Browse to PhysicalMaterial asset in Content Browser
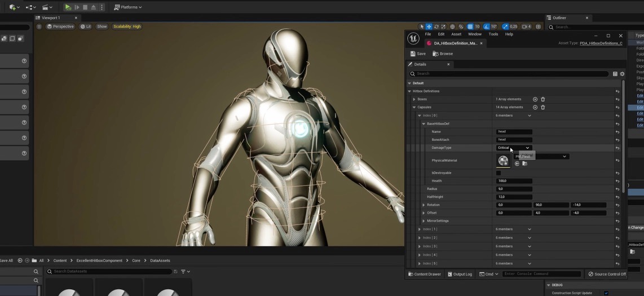Viewport: 644px width, 296px height. coord(524,164)
